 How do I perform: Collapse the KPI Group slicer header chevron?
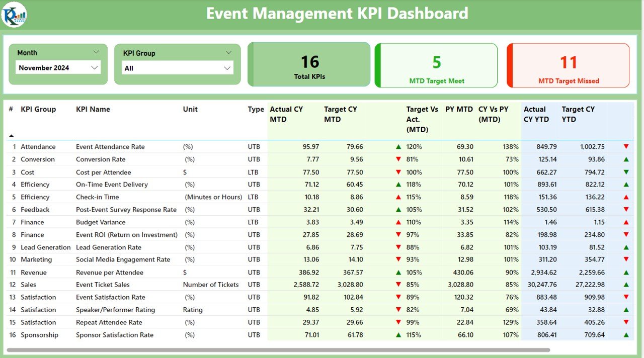coord(228,53)
